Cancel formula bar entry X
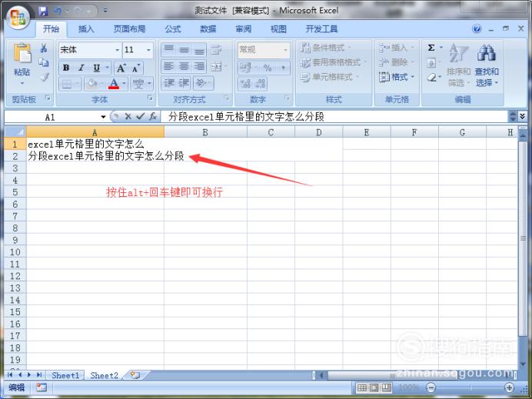Screen dimensions: 532x399 click(128, 117)
